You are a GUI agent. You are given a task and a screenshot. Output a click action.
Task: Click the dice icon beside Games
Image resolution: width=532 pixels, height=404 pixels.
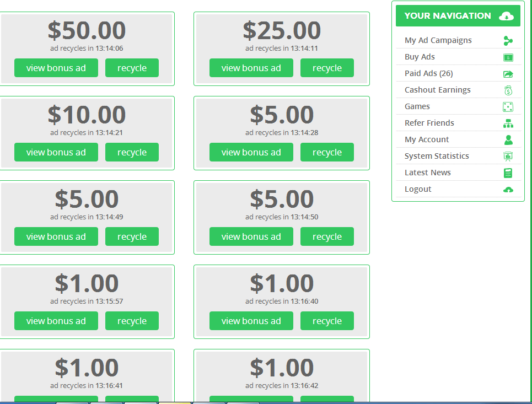pyautogui.click(x=508, y=107)
